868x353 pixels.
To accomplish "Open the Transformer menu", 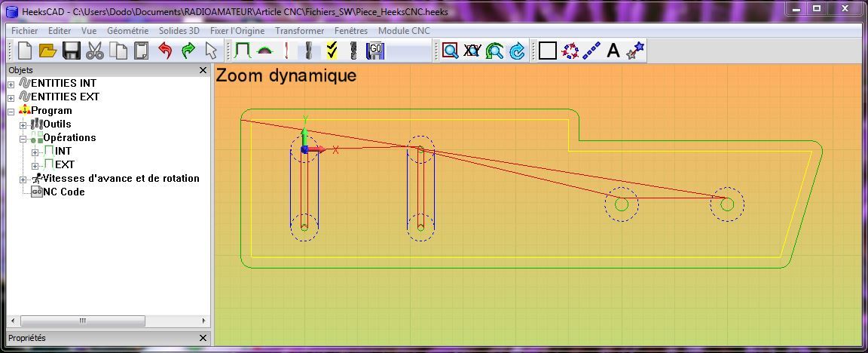I will point(299,31).
